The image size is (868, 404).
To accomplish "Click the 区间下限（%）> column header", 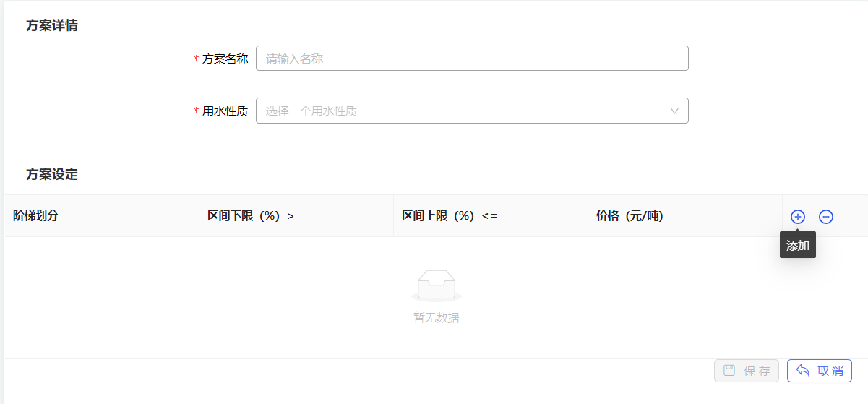I will pyautogui.click(x=251, y=216).
